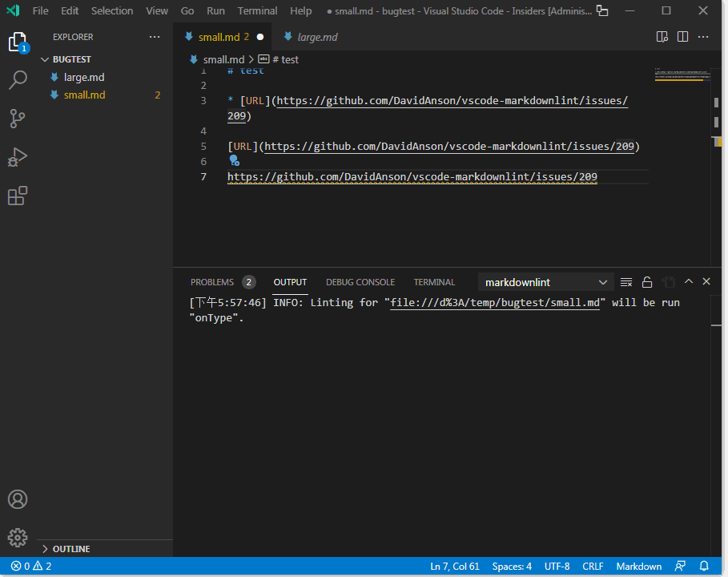Close the bottom panel
Screen dimensions: 728x577
point(706,281)
